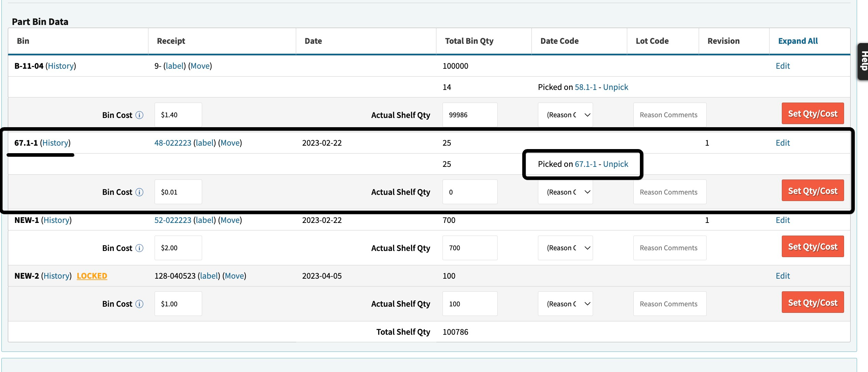Click Expand All in table header
Image resolution: width=868 pixels, height=372 pixels.
click(x=798, y=41)
